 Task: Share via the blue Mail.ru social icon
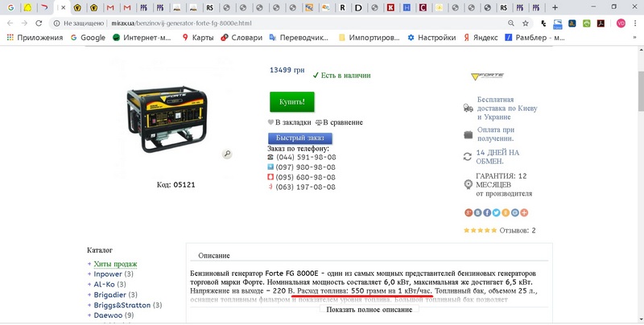(514, 212)
